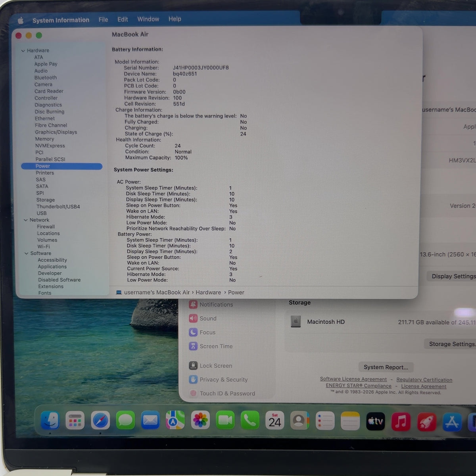476x476 pixels.
Task: Open Storage Settings in System Settings
Action: tap(450, 344)
